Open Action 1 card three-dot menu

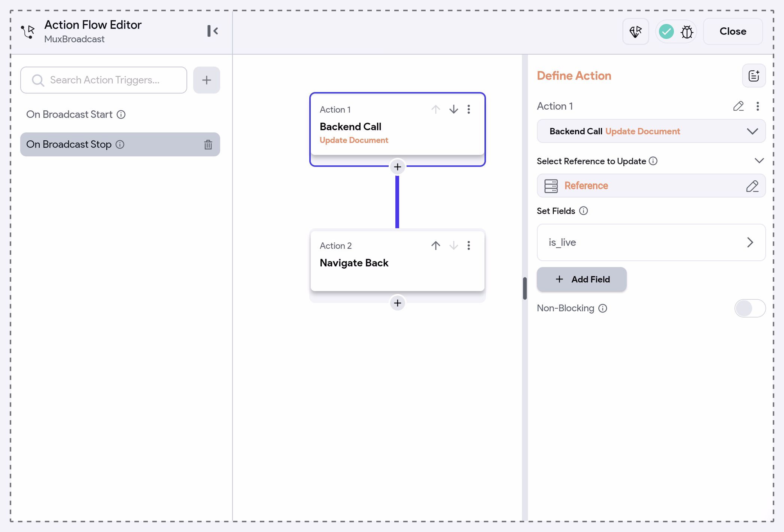(x=469, y=109)
